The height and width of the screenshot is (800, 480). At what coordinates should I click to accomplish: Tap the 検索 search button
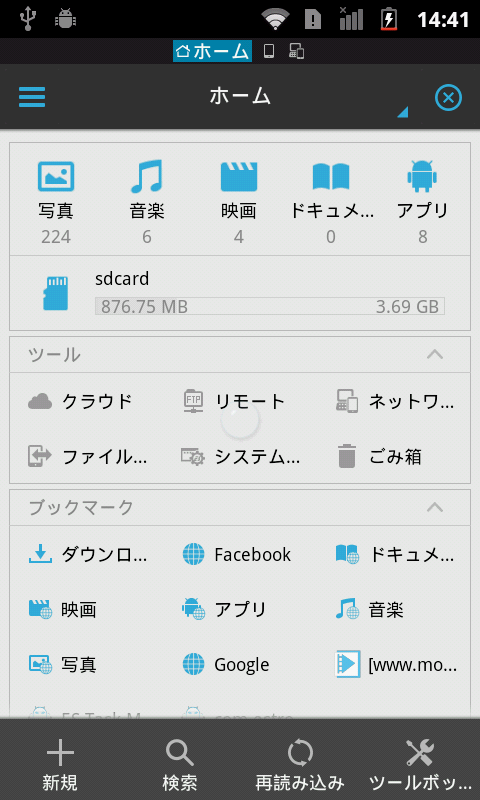click(x=180, y=765)
